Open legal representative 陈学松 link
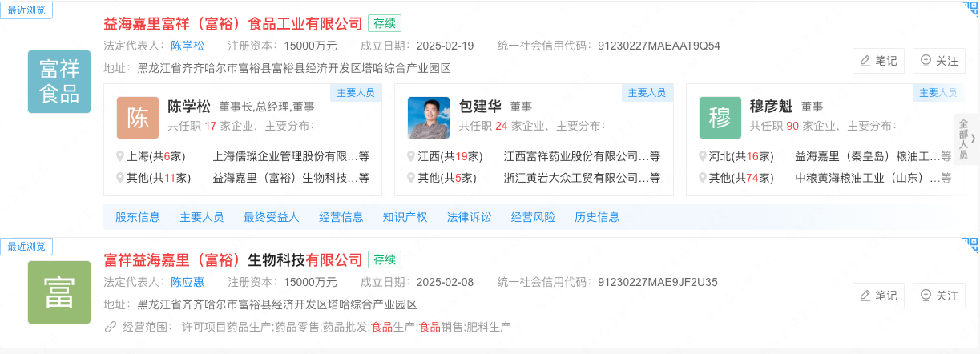The height and width of the screenshot is (354, 980). click(x=188, y=46)
